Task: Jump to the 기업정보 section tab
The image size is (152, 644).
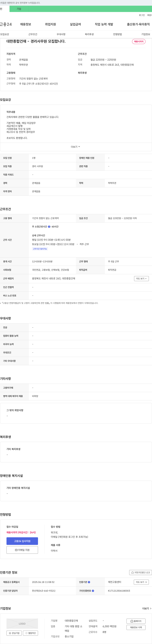Action: click(146, 34)
